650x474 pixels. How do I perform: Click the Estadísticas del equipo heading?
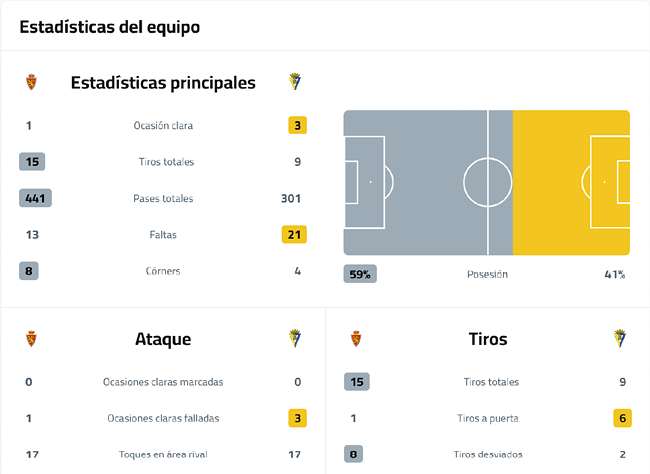point(109,27)
